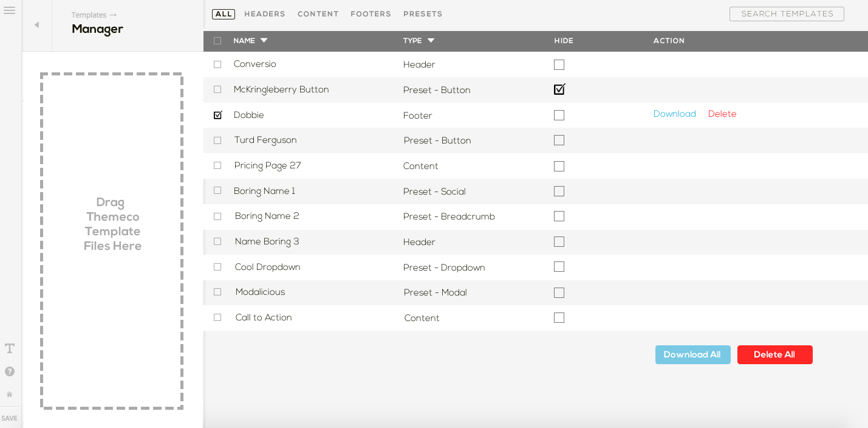Click the Delete All button
The image size is (868, 428).
pyautogui.click(x=774, y=354)
